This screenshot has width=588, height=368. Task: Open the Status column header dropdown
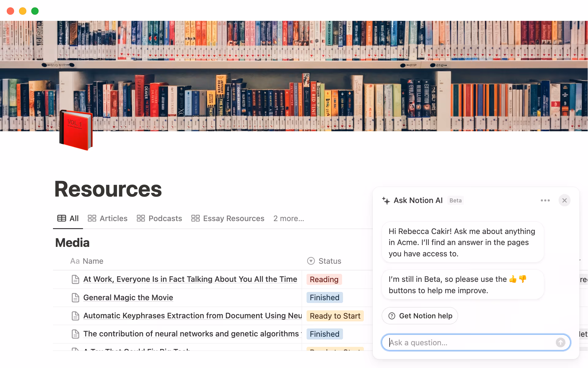pyautogui.click(x=310, y=261)
